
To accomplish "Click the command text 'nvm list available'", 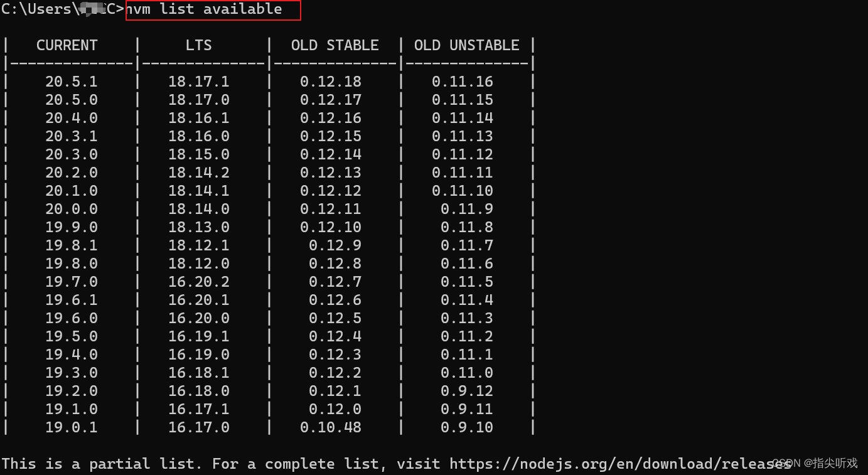I will click(204, 9).
